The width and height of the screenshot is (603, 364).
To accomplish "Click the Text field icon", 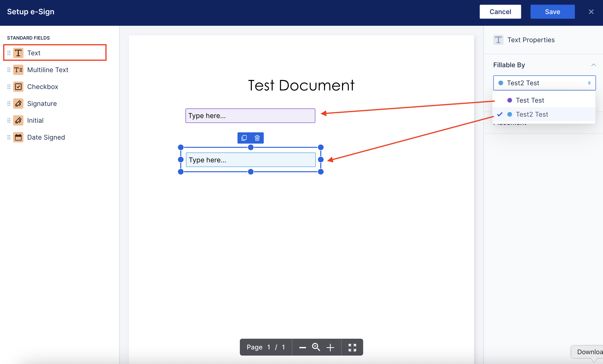I will (x=18, y=53).
